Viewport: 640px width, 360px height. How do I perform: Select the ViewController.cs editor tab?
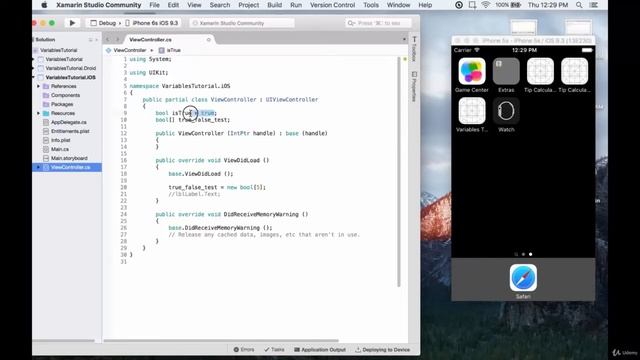(x=150, y=40)
